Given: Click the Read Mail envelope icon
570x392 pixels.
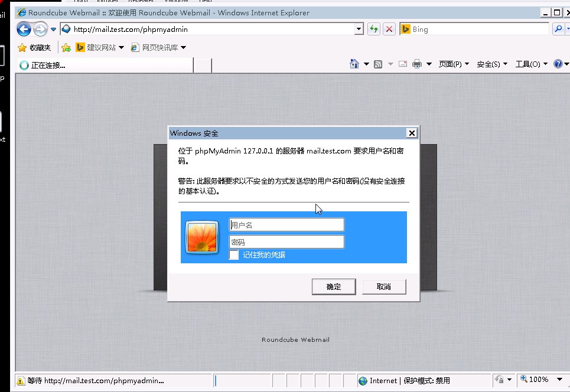Looking at the screenshot, I should pyautogui.click(x=403, y=64).
